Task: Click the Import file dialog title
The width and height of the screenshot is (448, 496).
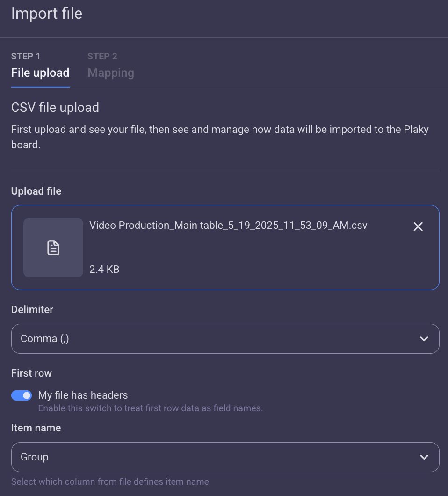Action: point(46,14)
